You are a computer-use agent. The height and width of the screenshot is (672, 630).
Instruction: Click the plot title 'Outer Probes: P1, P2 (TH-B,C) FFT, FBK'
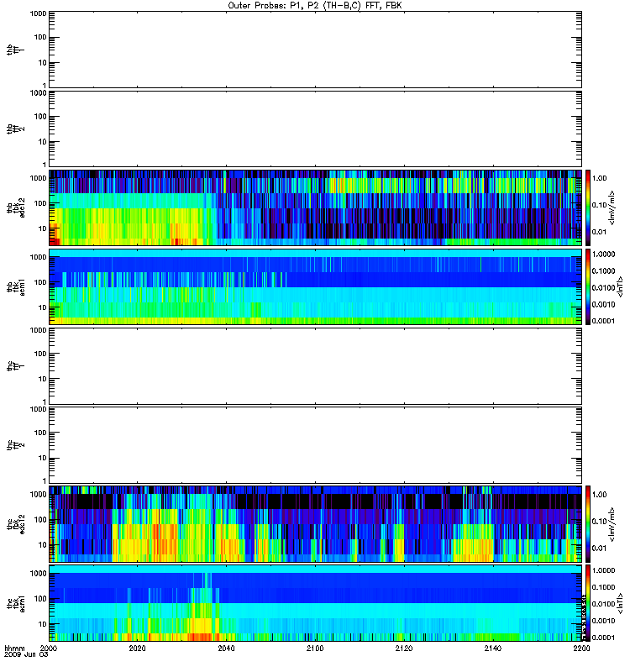[315, 6]
